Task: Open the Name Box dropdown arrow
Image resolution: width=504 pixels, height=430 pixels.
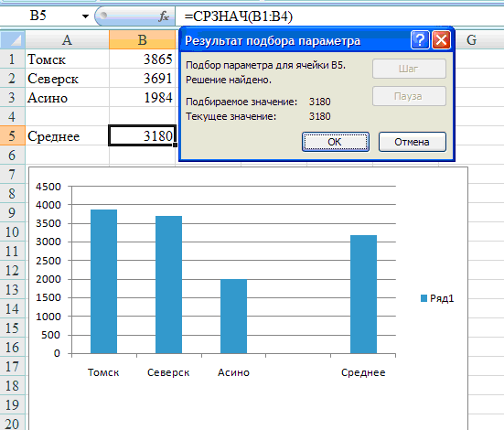Action: pos(85,16)
